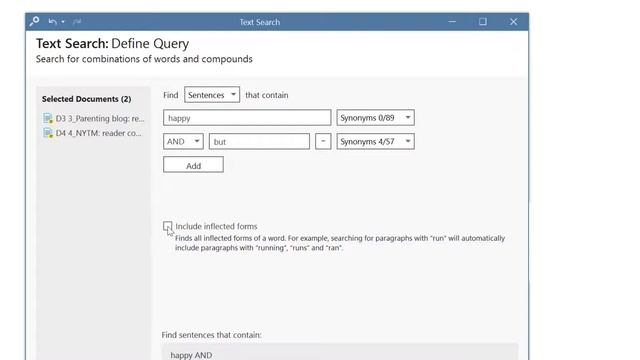The height and width of the screenshot is (360, 640).
Task: Minimize the Text Search window
Action: click(452, 22)
